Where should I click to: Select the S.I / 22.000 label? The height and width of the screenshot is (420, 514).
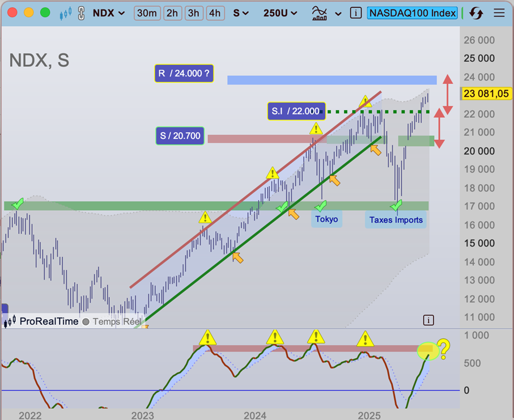coord(296,111)
